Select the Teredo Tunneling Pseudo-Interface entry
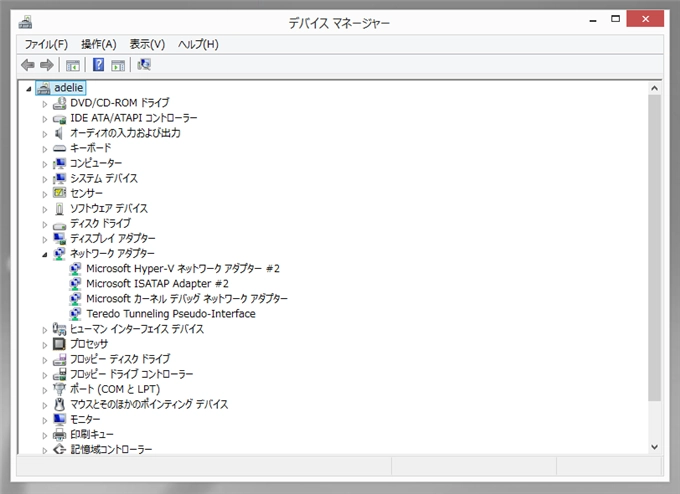680x494 pixels. click(x=171, y=314)
